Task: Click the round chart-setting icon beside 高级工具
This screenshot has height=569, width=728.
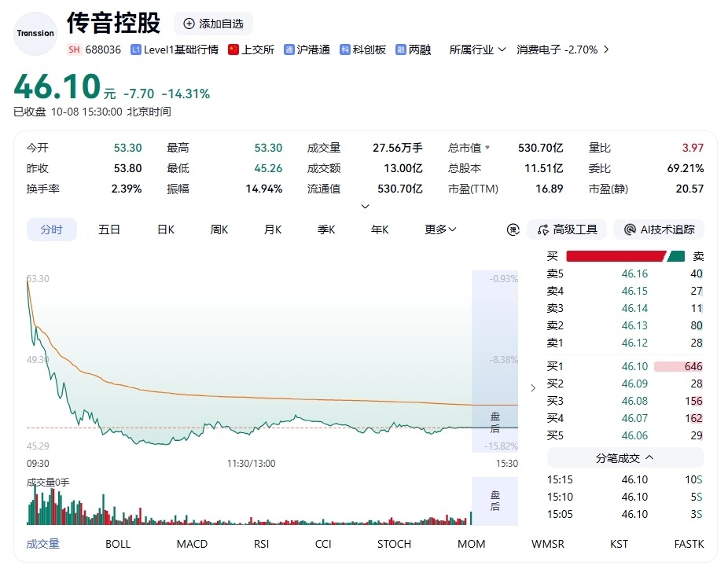Action: click(x=513, y=229)
